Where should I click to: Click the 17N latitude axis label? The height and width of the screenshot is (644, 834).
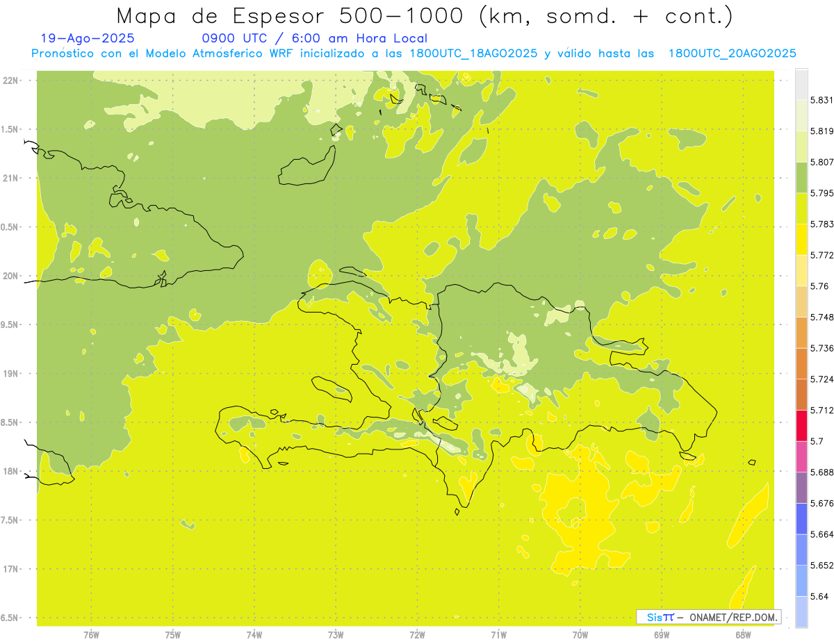point(11,570)
